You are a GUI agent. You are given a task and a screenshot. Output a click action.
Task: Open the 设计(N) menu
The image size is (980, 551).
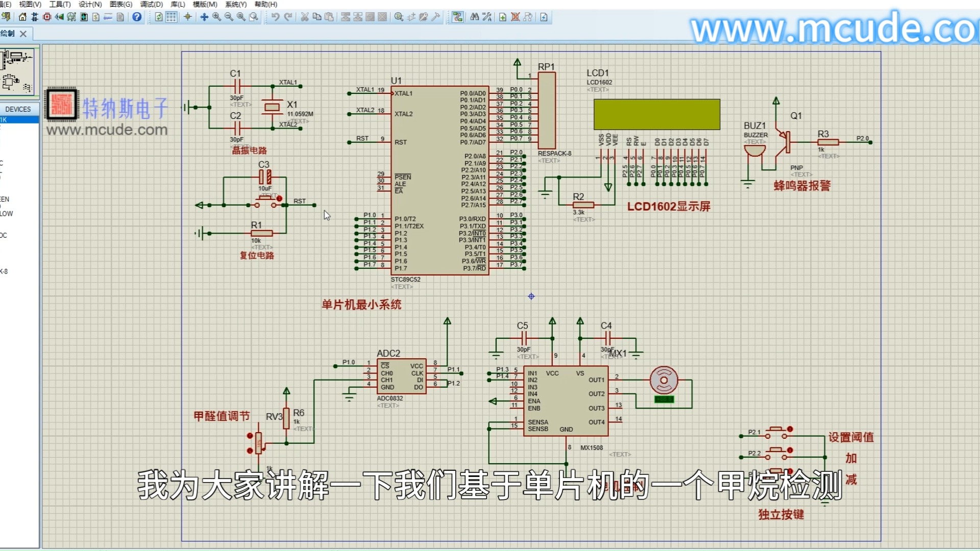[90, 4]
